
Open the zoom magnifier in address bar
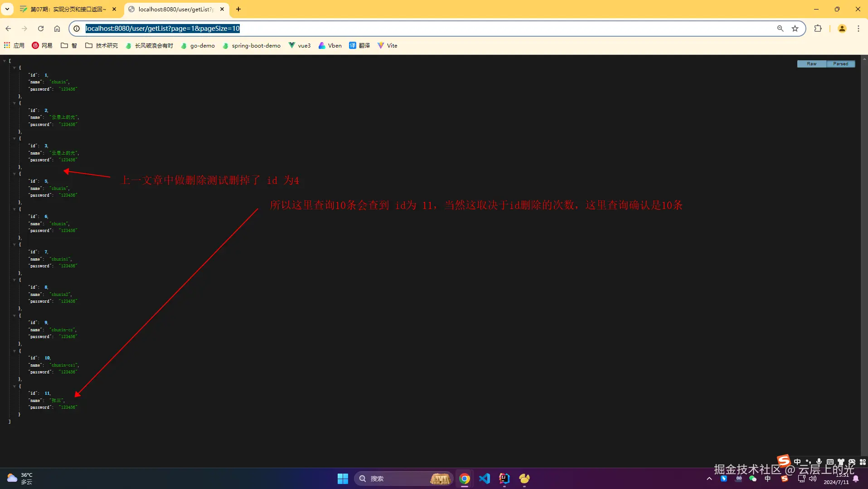pos(780,29)
